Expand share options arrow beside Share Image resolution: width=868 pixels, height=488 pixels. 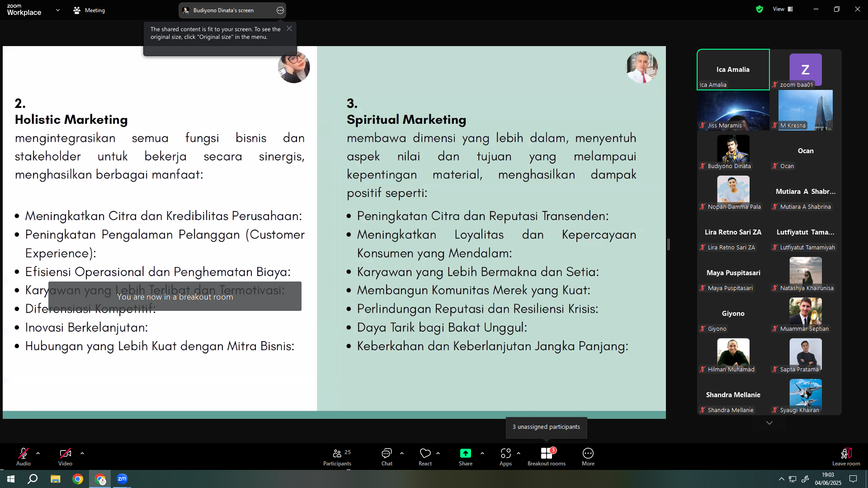482,453
